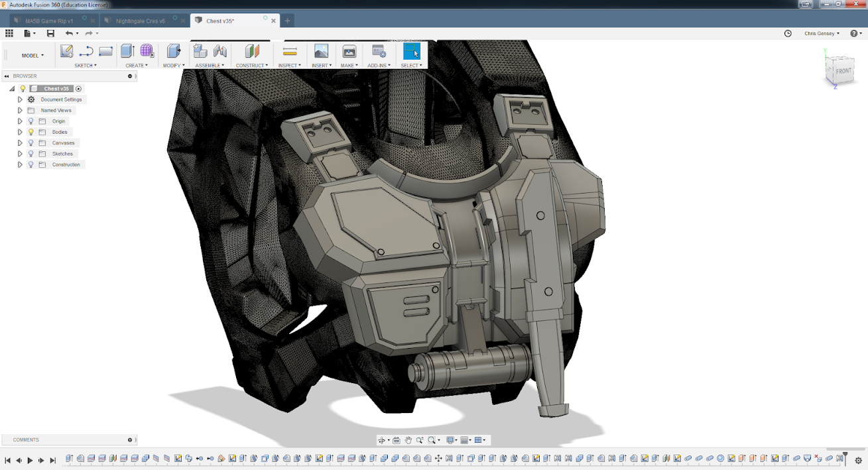Image resolution: width=868 pixels, height=470 pixels.
Task: Select the Create Sketch tool
Action: (66, 51)
